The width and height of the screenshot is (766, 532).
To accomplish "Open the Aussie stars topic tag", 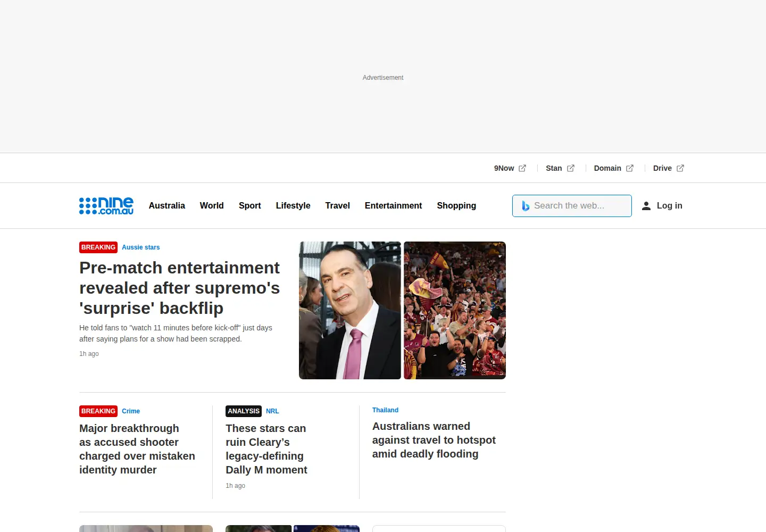I will point(141,247).
